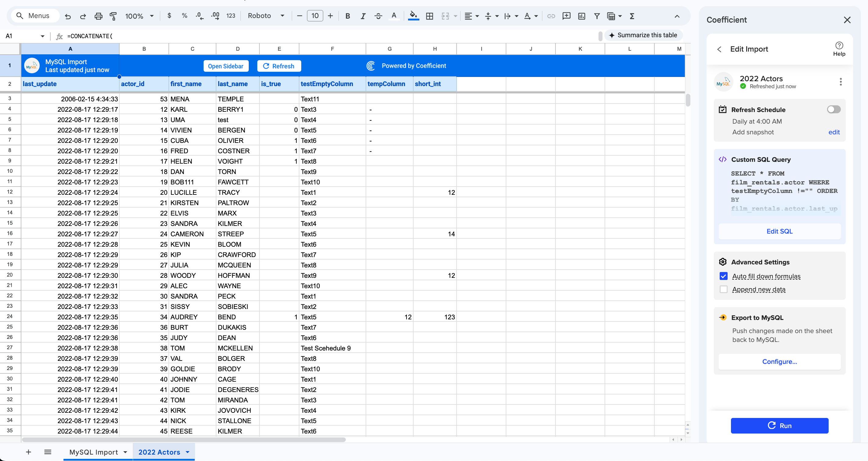
Task: Click the font size input field
Action: [x=315, y=16]
